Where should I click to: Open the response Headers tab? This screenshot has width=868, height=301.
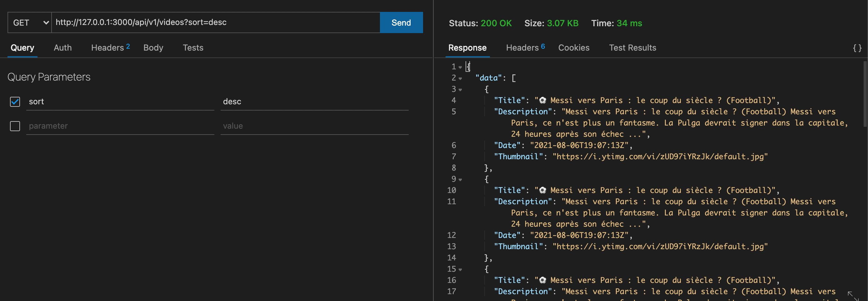tap(525, 47)
